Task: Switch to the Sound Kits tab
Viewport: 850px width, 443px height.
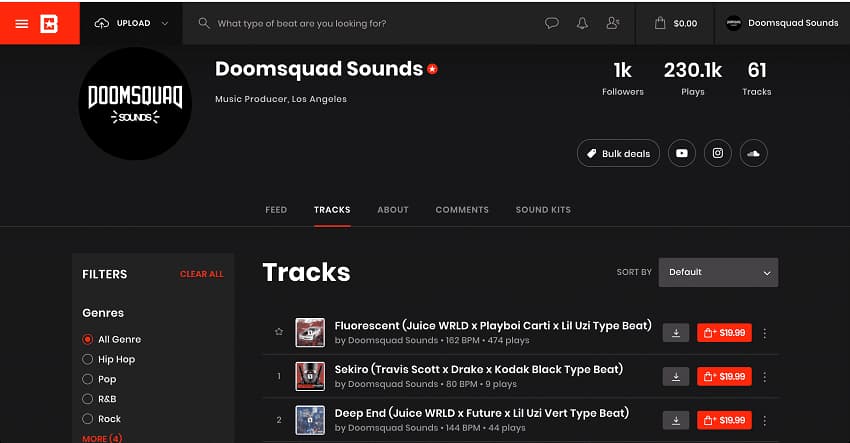Action: 543,210
